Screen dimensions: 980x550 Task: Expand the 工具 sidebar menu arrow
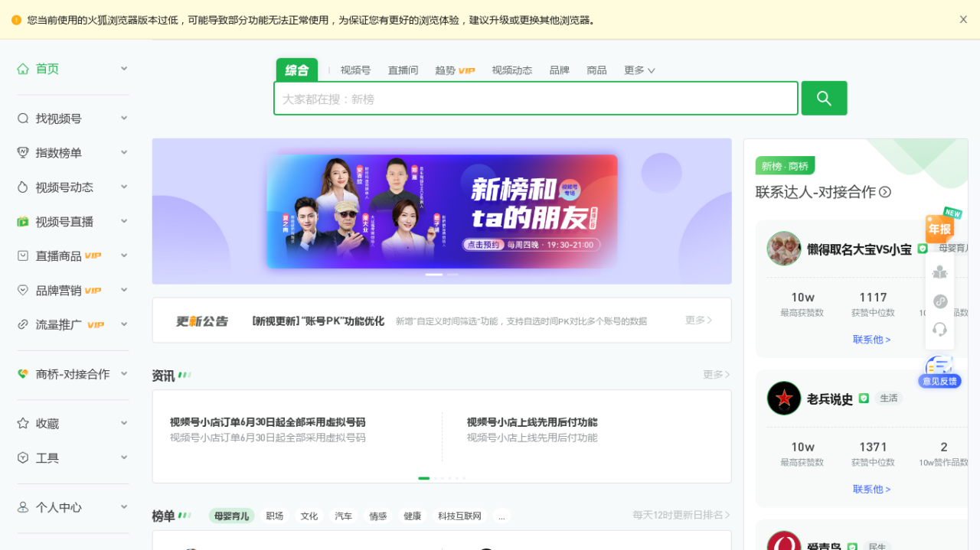coord(124,457)
